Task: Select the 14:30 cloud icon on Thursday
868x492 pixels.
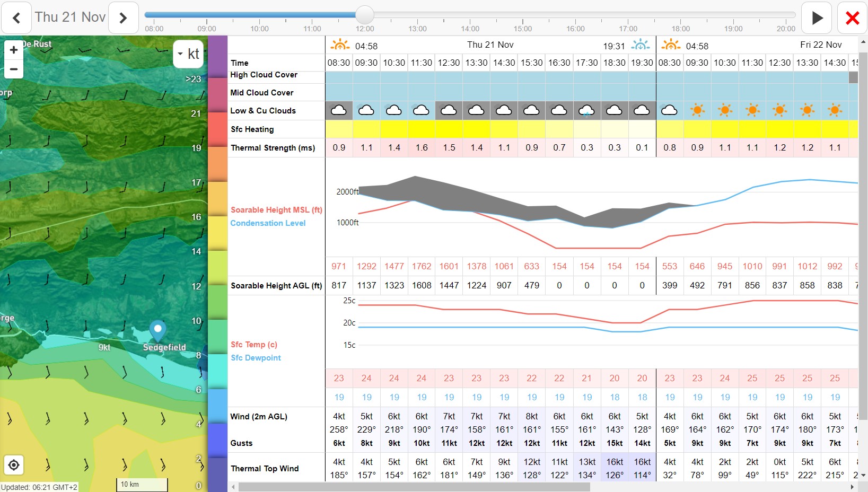Action: click(x=504, y=110)
